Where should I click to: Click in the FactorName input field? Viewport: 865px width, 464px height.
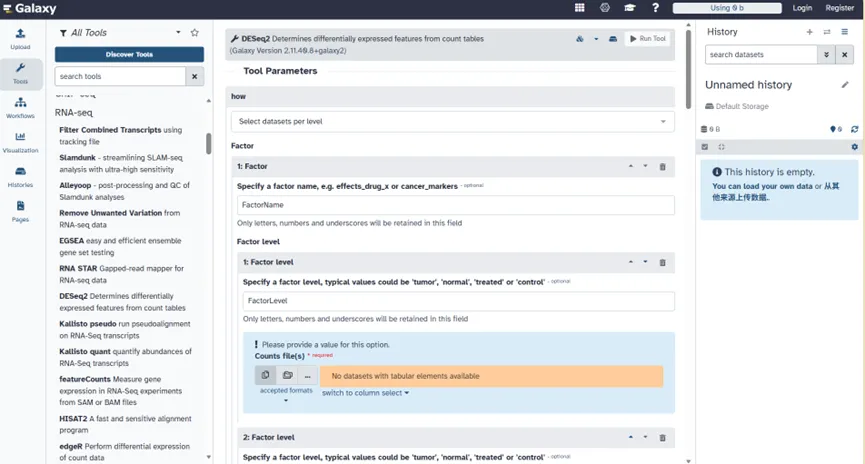point(456,205)
